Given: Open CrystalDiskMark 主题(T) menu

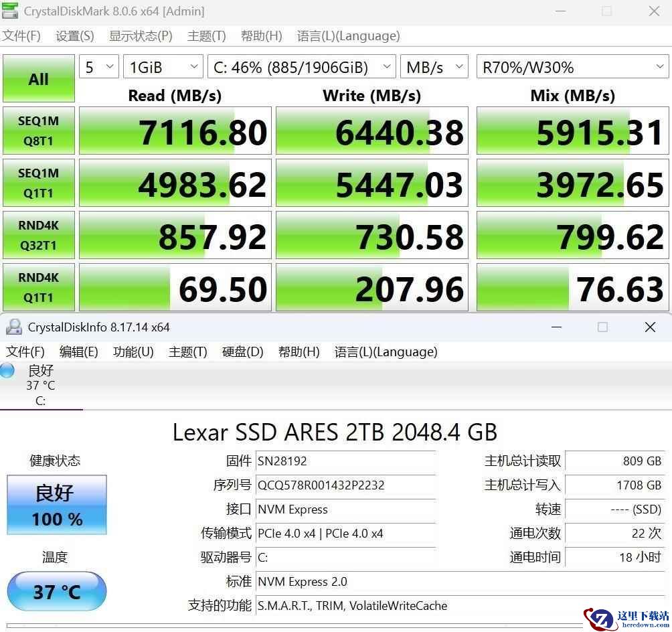Looking at the screenshot, I should point(206,36).
